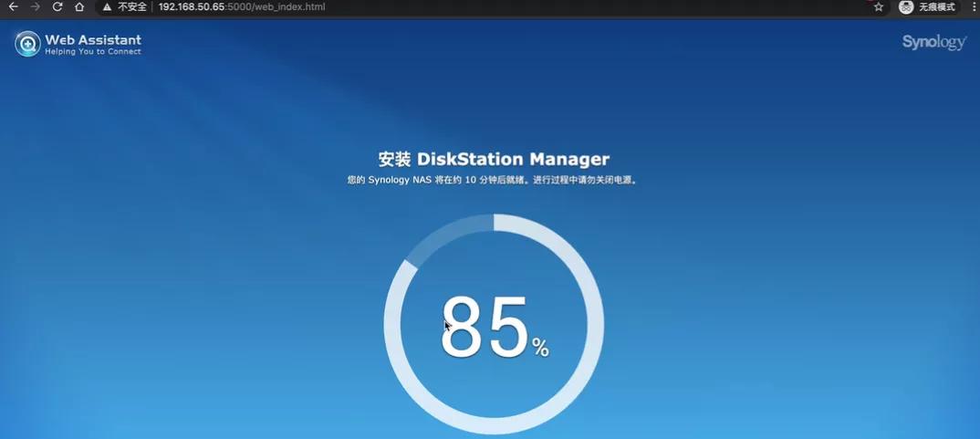
Task: Bookmark this page with the star icon
Action: point(878,7)
